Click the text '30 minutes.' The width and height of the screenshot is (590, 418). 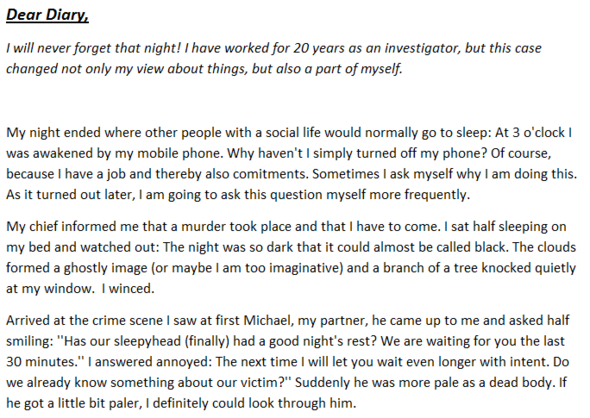[x=42, y=362]
